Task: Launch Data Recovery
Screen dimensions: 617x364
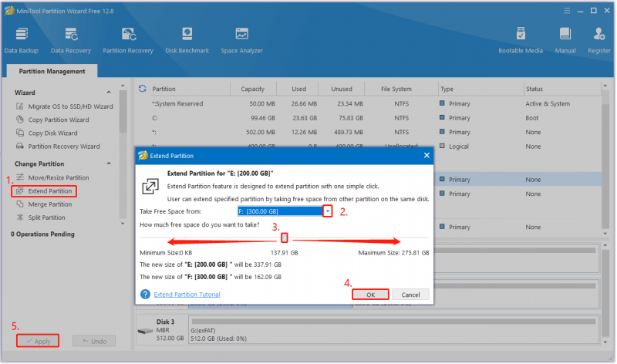Action: [71, 40]
